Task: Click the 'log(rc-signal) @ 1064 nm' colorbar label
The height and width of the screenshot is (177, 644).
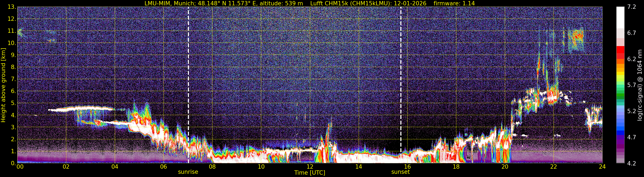Action: (x=640, y=85)
